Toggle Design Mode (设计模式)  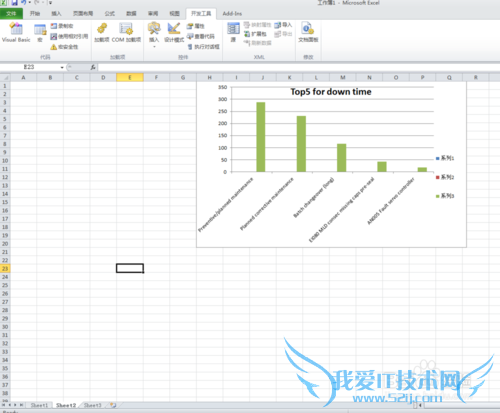[x=174, y=32]
